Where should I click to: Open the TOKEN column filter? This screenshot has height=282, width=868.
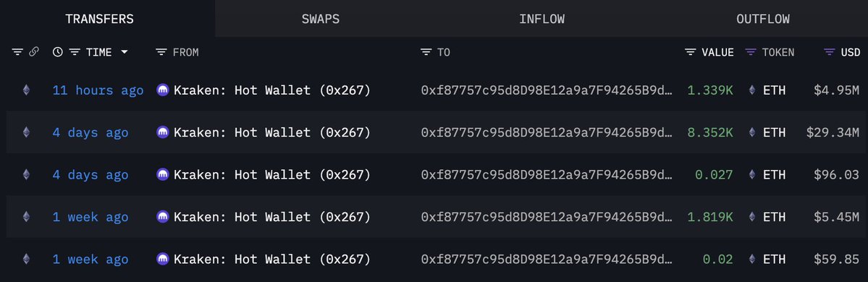751,52
